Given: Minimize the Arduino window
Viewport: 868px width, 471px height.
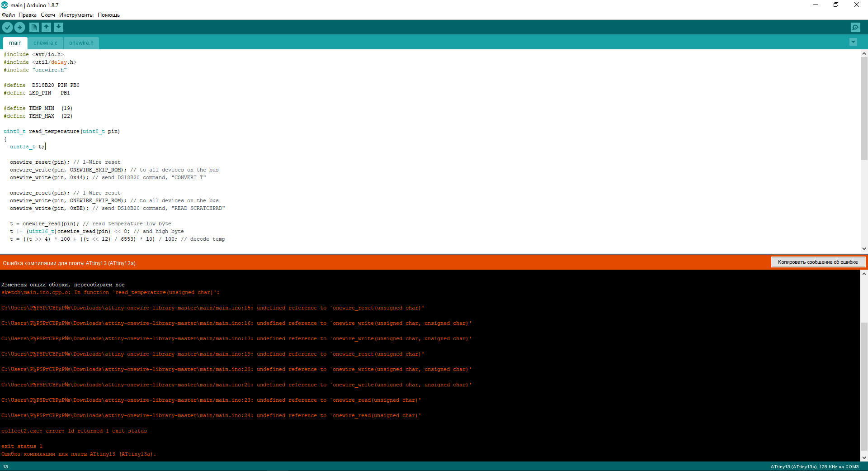Looking at the screenshot, I should (x=816, y=5).
